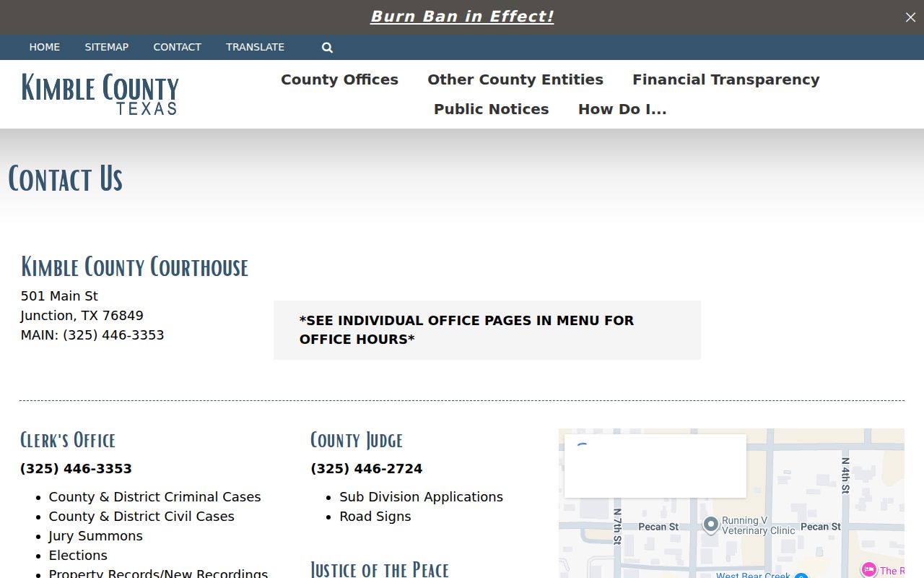This screenshot has width=924, height=578.
Task: Click the 501 Main St address line
Action: click(x=59, y=296)
